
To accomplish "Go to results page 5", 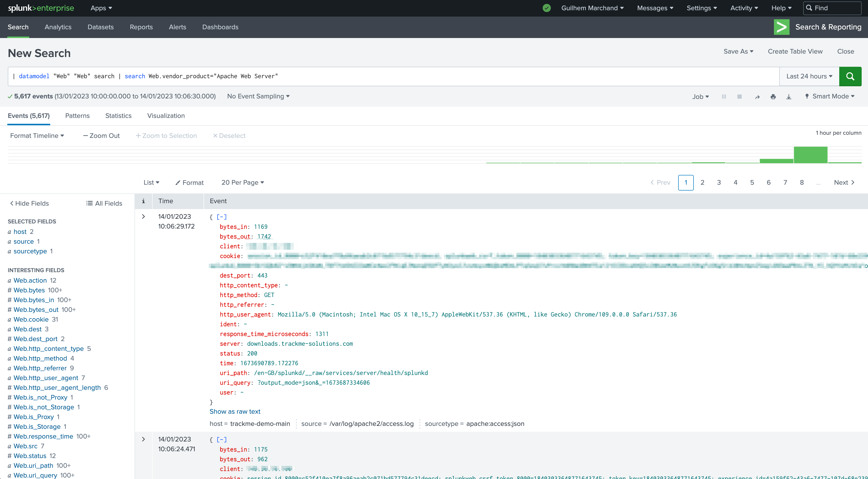I will 752,182.
